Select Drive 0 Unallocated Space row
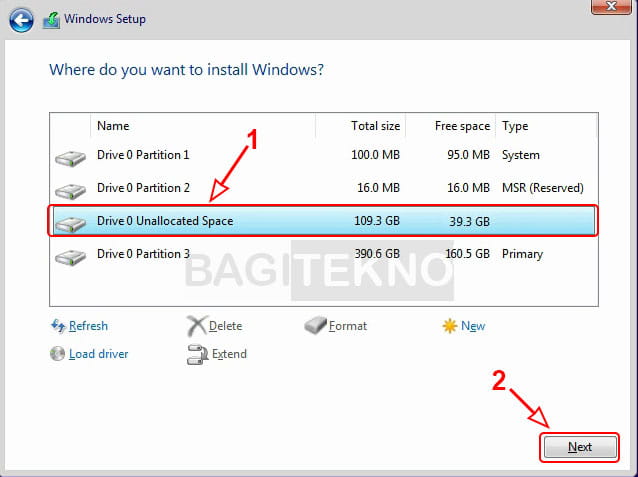 [324, 221]
